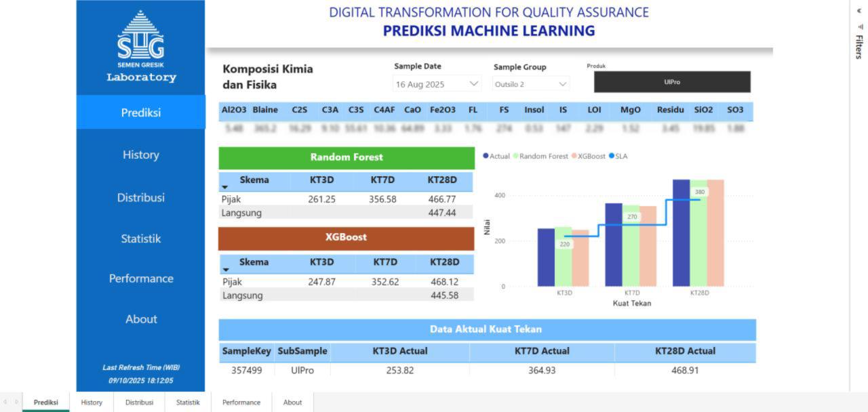Open History in the sidebar

(141, 154)
